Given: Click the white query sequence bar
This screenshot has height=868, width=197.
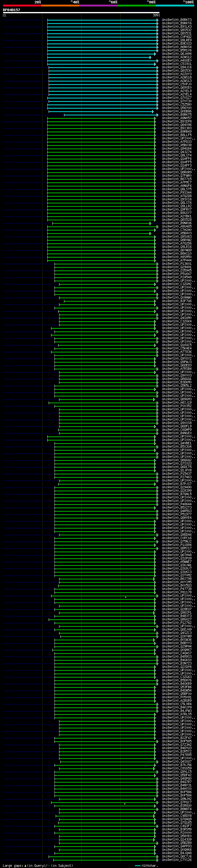Looking at the screenshot, I should 81,12.
